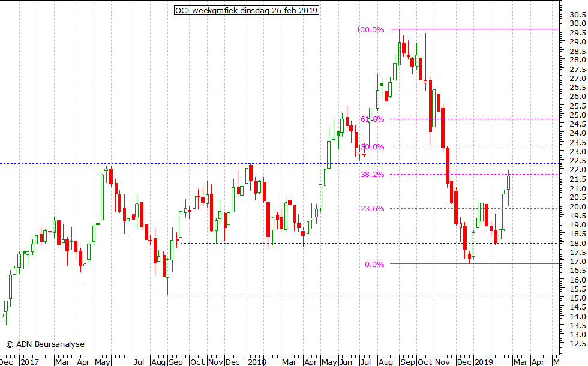588x366 pixels.
Task: Click the '20.0' price axis label
Action: [x=577, y=207]
